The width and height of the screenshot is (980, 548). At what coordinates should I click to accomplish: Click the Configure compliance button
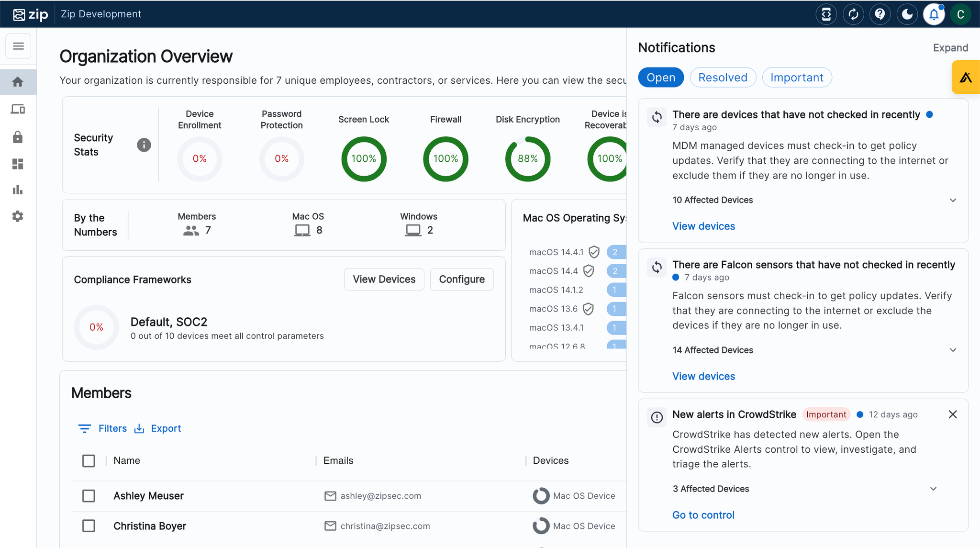tap(462, 280)
